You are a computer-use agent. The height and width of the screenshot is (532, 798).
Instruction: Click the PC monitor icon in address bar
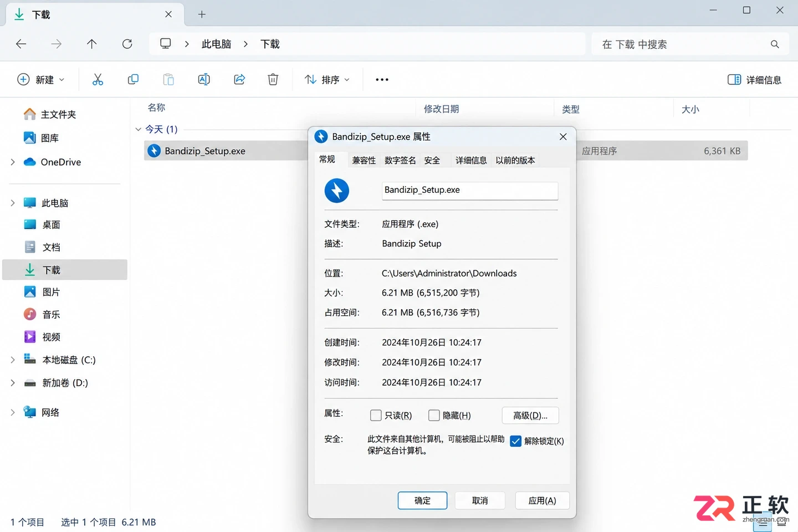tap(165, 44)
